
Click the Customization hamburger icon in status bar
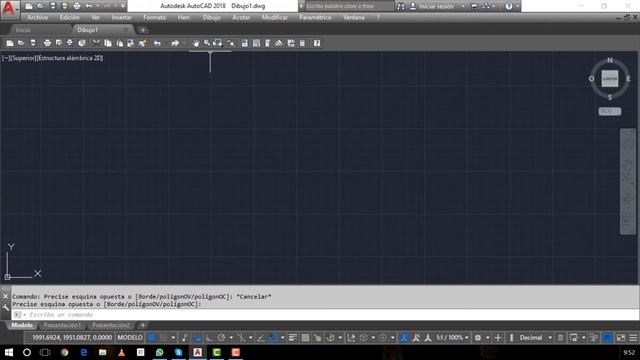click(x=633, y=338)
